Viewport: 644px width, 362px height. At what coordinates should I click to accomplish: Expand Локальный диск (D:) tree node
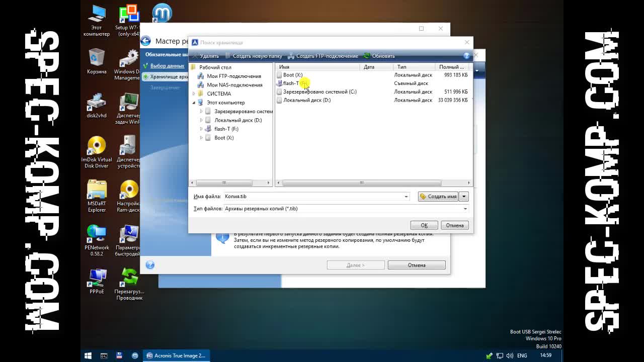(x=201, y=120)
